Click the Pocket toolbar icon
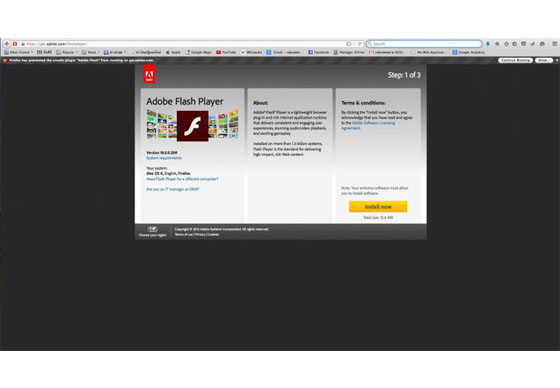Viewport: 560px width, 388px height. coord(524,44)
